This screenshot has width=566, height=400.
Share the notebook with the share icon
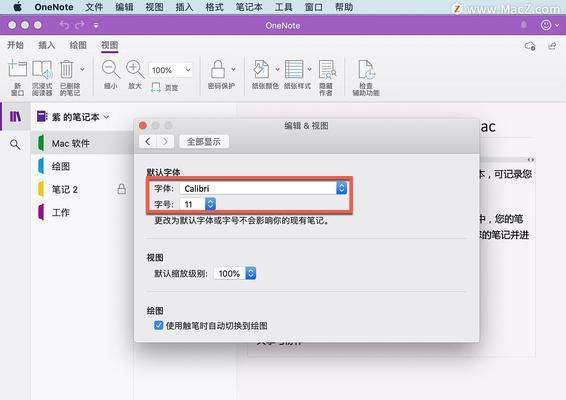[552, 46]
